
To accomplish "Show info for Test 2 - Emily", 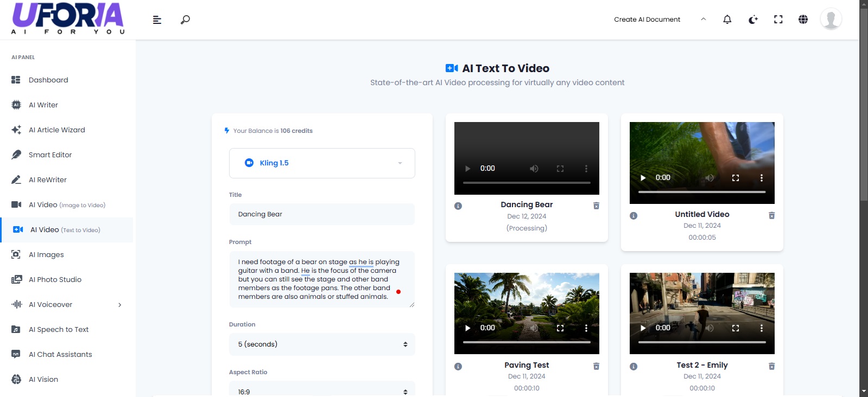I will tap(633, 367).
